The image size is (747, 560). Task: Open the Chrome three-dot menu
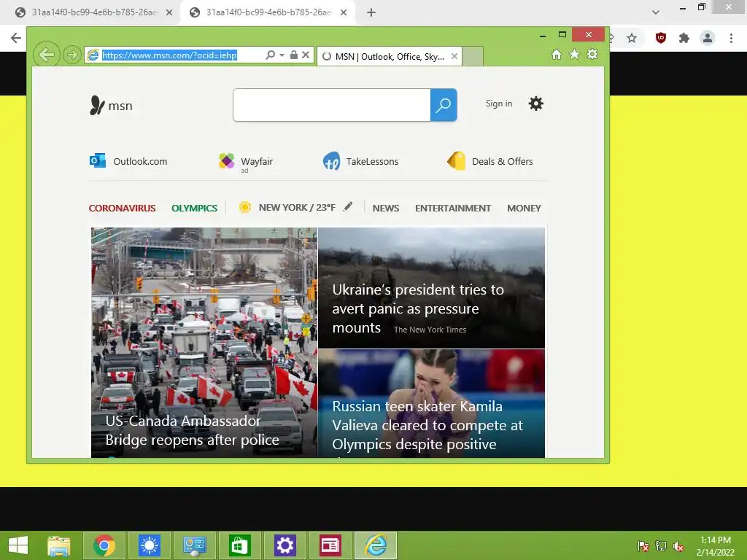click(731, 38)
